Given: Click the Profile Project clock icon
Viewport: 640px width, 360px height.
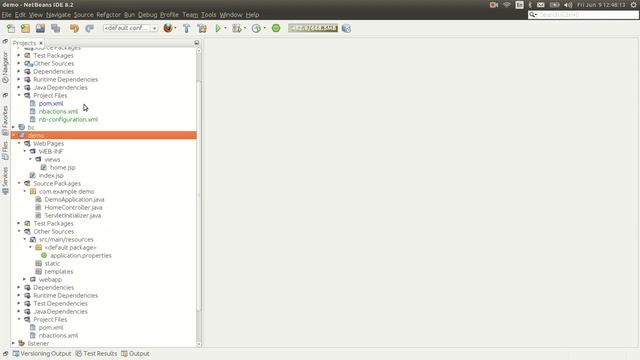Looking at the screenshot, I should pyautogui.click(x=256, y=28).
